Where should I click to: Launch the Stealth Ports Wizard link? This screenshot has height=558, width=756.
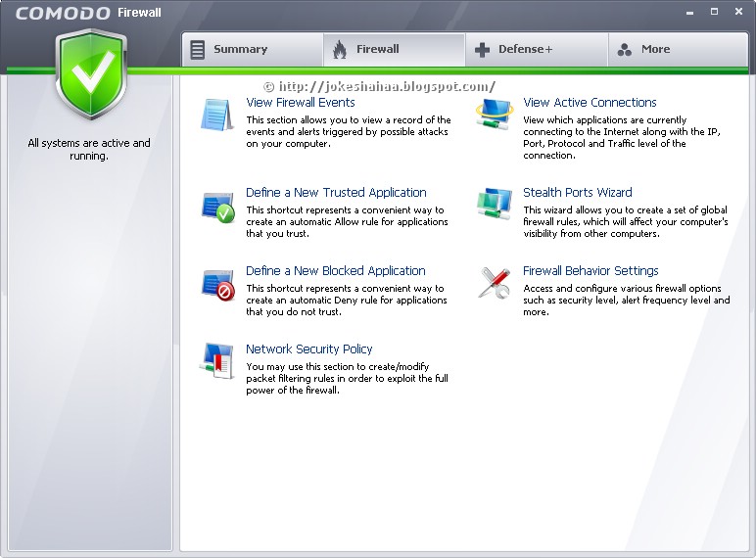point(578,193)
